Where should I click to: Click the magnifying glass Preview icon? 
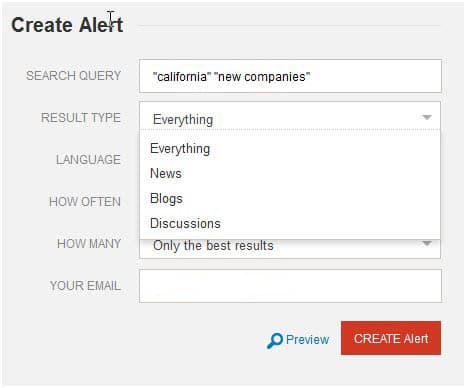point(275,340)
